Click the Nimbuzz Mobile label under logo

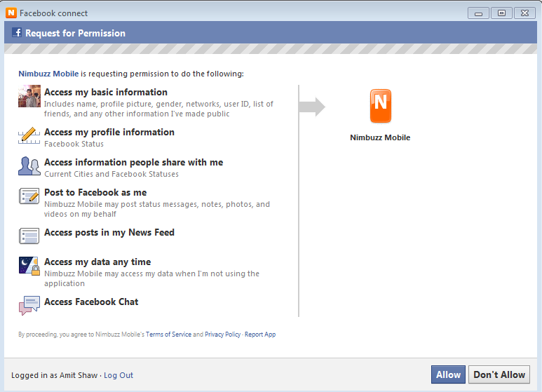tap(380, 137)
